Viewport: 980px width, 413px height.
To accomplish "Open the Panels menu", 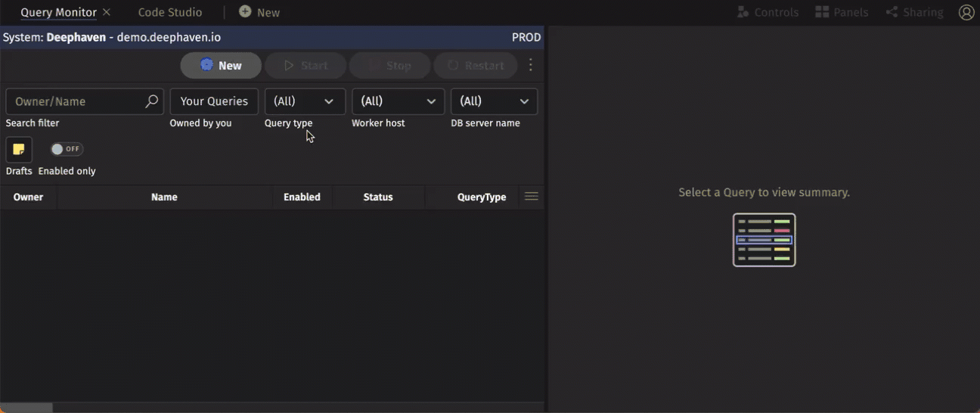I will coord(842,12).
